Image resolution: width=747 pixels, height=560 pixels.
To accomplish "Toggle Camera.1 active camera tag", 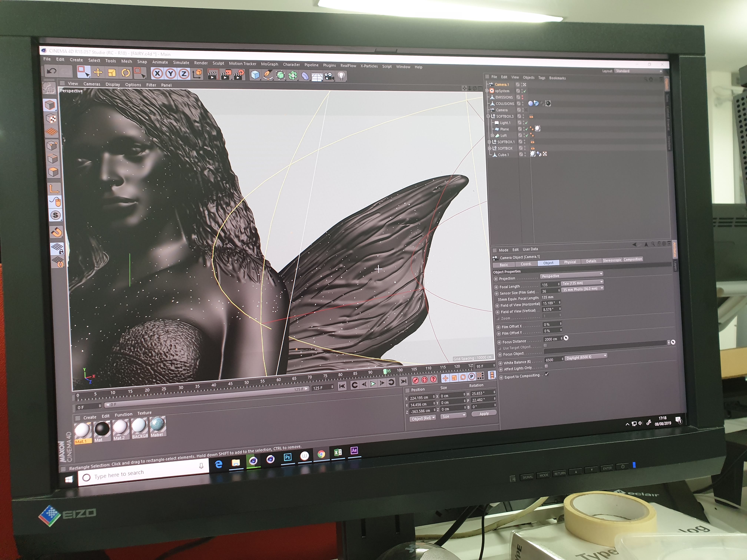I will pos(524,84).
